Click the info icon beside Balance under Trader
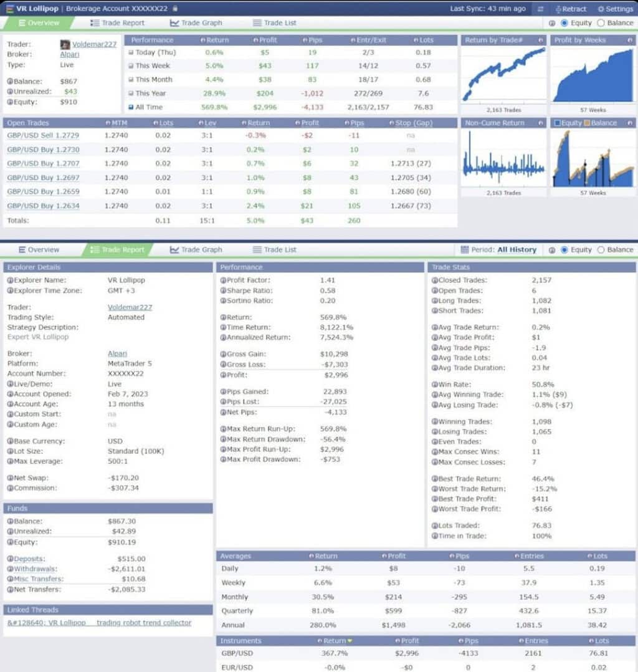Image resolution: width=638 pixels, height=672 pixels. click(x=10, y=81)
